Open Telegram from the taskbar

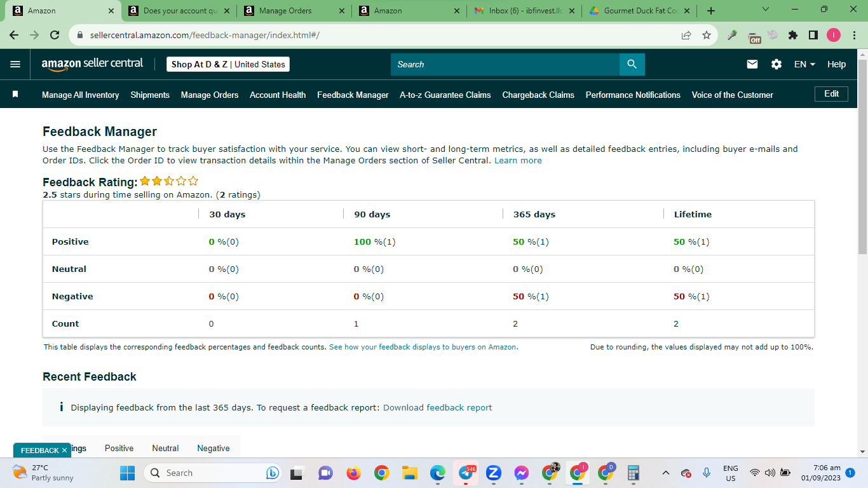tap(466, 473)
